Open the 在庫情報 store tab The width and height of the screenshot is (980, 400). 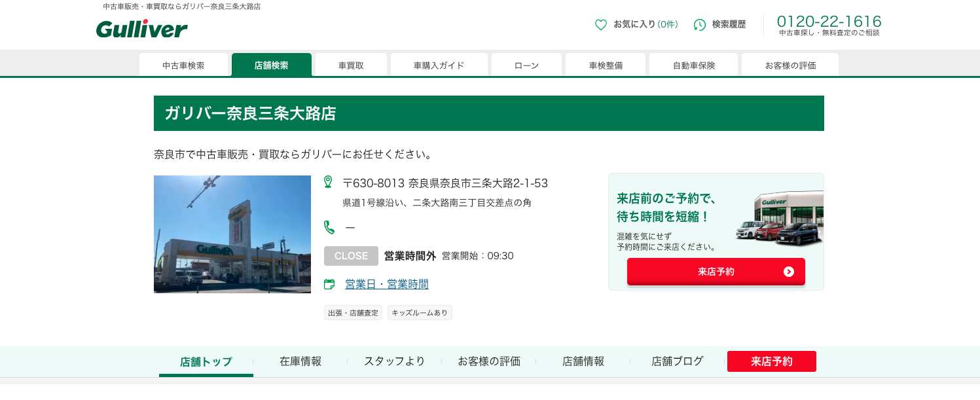[300, 361]
